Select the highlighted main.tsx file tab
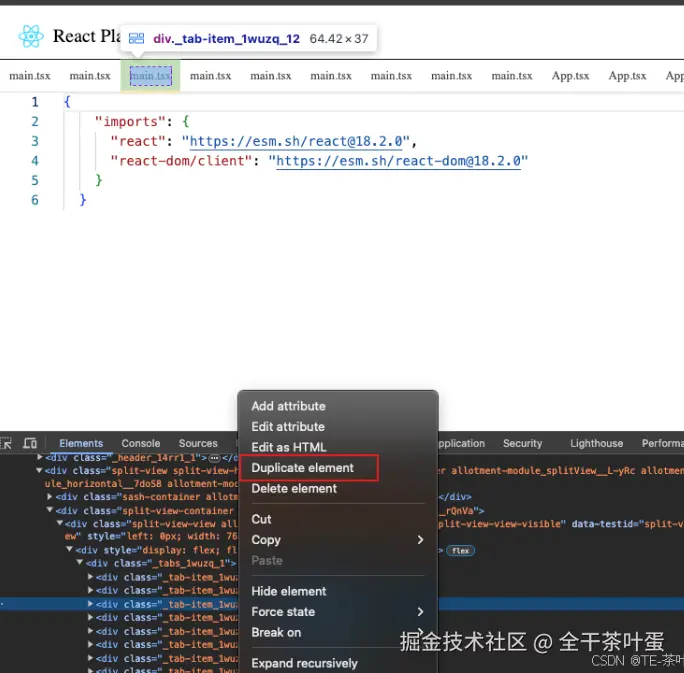 pos(150,75)
